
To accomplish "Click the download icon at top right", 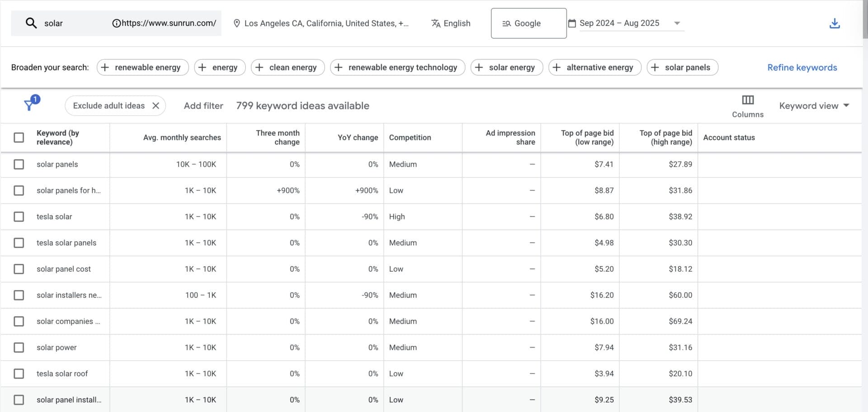I will pos(835,23).
